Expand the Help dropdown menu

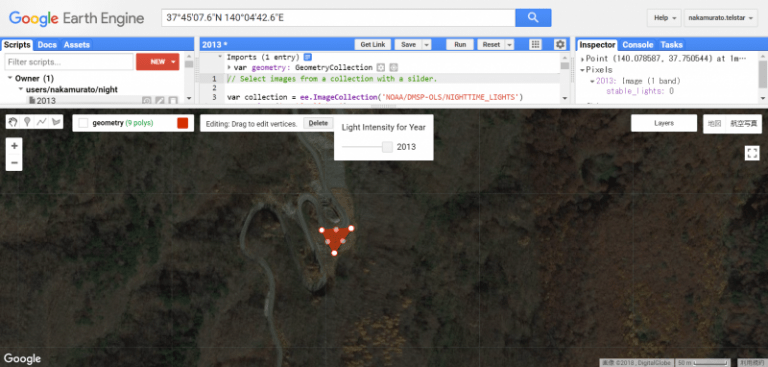[664, 18]
